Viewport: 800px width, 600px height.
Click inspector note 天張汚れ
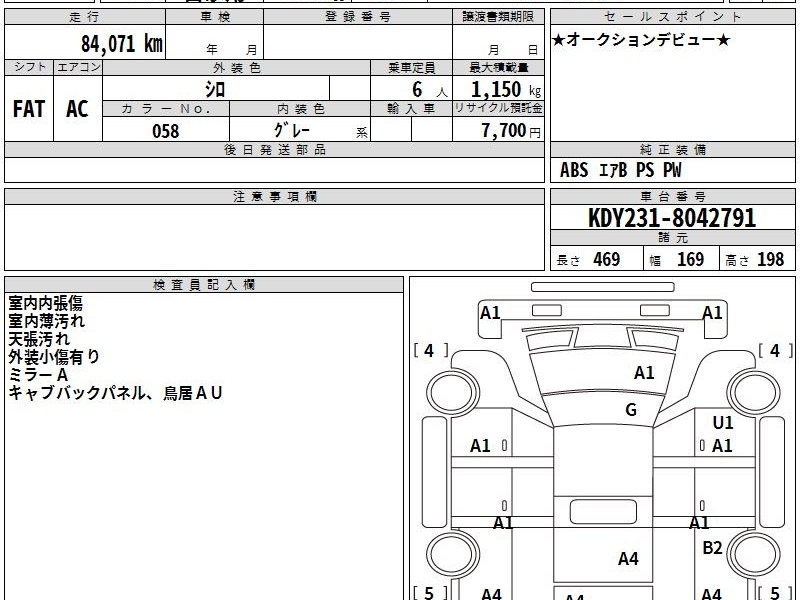click(39, 339)
